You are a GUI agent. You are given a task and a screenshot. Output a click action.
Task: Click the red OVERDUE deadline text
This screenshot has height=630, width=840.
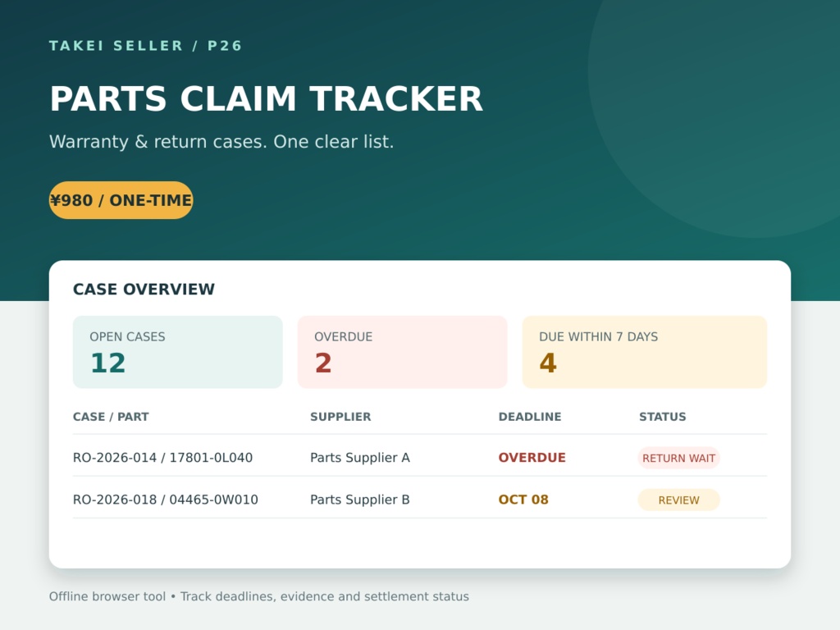(532, 458)
